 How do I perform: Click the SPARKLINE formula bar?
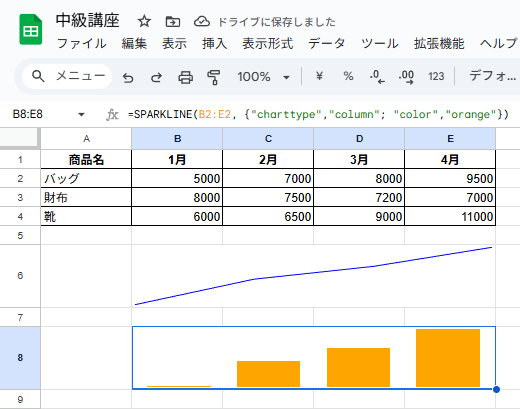tap(318, 114)
